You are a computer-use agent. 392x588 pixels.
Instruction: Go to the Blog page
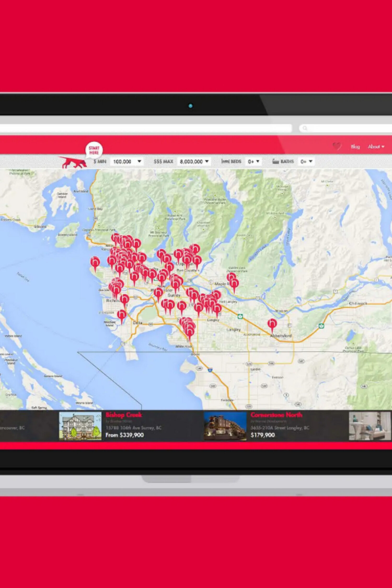tap(355, 147)
